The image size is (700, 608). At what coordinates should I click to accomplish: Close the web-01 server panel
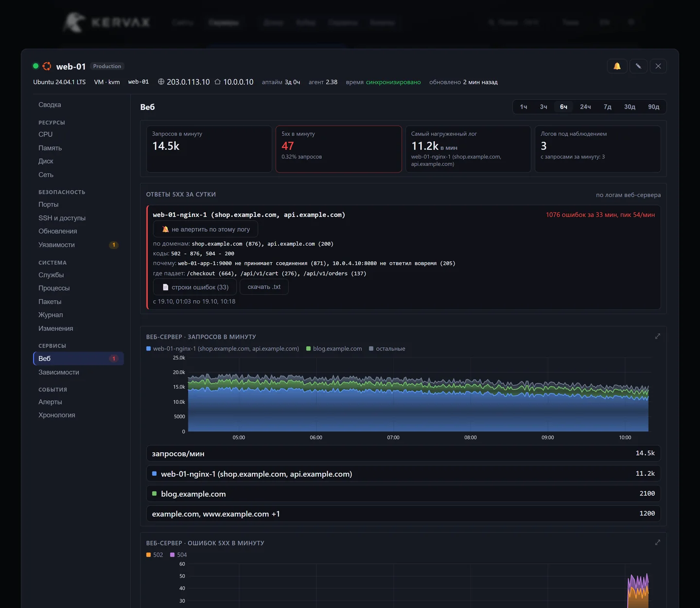click(x=658, y=66)
